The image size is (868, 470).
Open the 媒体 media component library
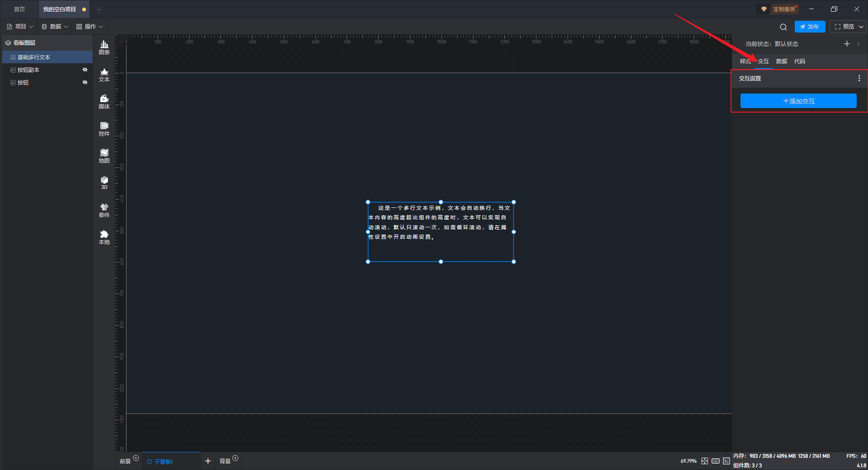104,102
